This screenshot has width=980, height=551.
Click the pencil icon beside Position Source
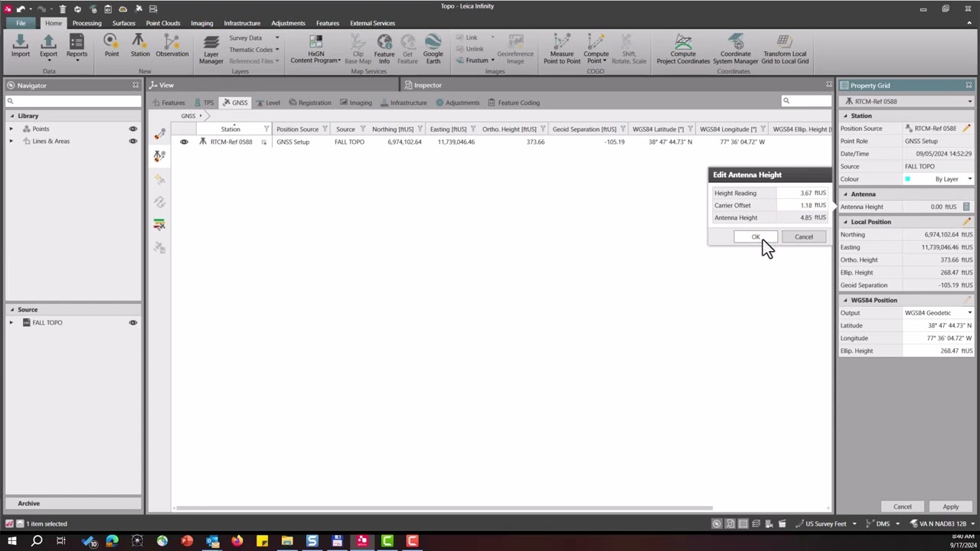tap(967, 129)
